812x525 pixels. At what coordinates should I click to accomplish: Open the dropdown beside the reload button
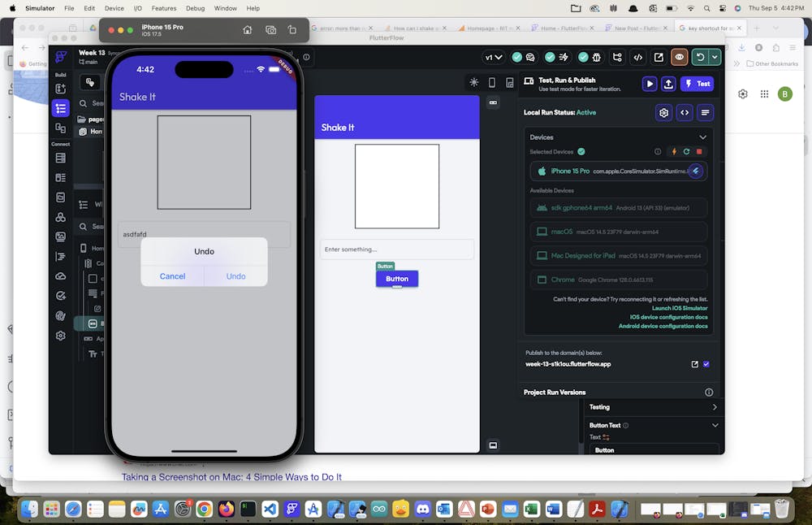[715, 57]
